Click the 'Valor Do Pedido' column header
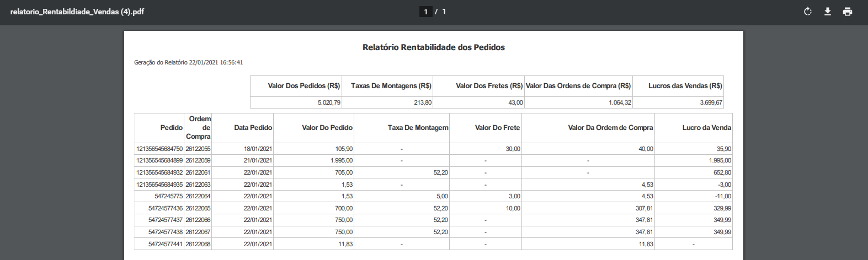 click(327, 128)
